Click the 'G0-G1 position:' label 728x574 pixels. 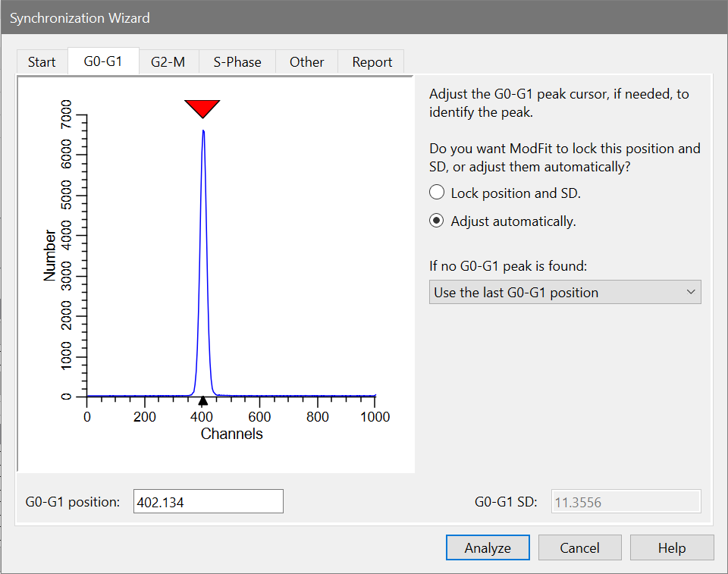click(x=73, y=502)
